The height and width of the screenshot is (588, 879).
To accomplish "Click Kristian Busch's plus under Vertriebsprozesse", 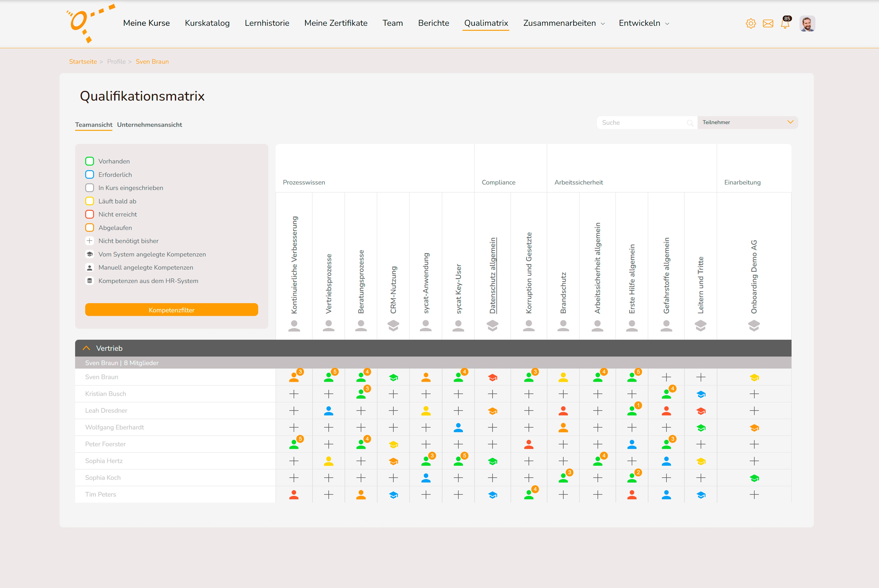I will coord(328,394).
